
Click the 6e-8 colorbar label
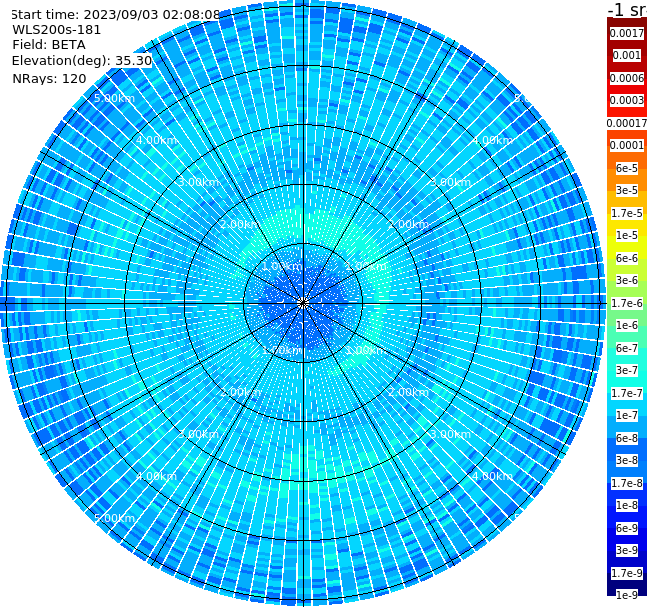pos(627,438)
